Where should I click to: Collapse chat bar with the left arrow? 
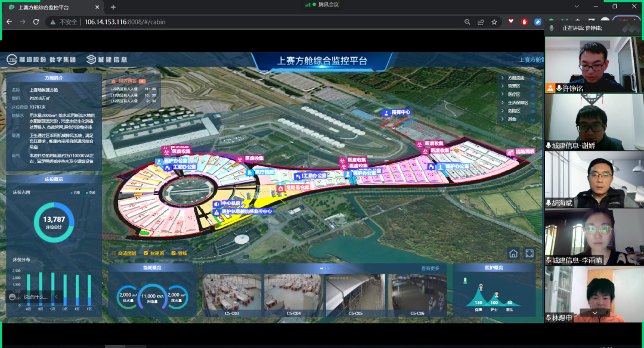point(56,297)
